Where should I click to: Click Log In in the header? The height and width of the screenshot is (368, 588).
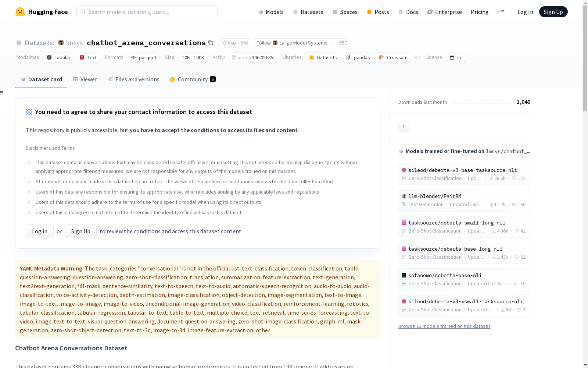525,12
